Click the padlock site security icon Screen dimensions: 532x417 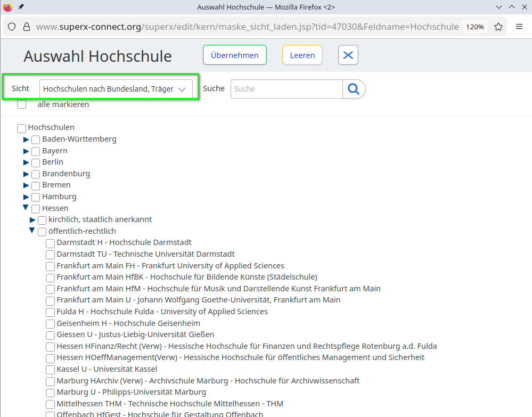point(26,27)
